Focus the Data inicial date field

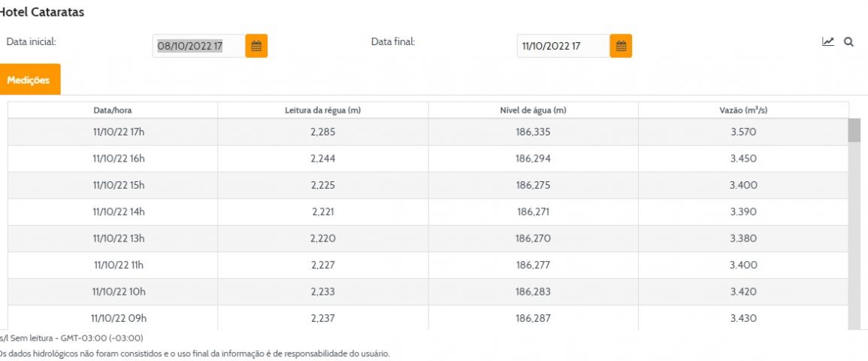[x=199, y=46]
